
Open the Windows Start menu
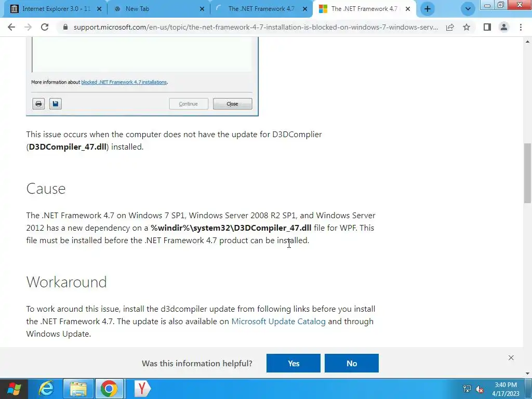point(14,389)
